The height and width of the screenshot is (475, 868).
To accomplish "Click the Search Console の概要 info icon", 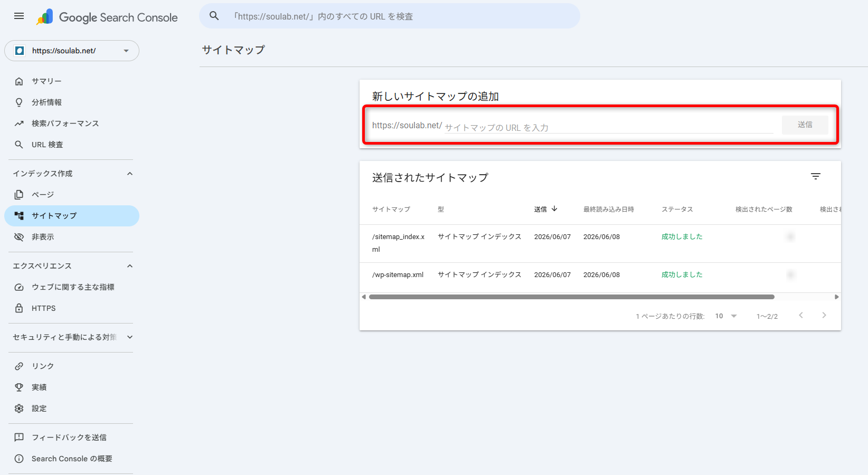I will [19, 459].
